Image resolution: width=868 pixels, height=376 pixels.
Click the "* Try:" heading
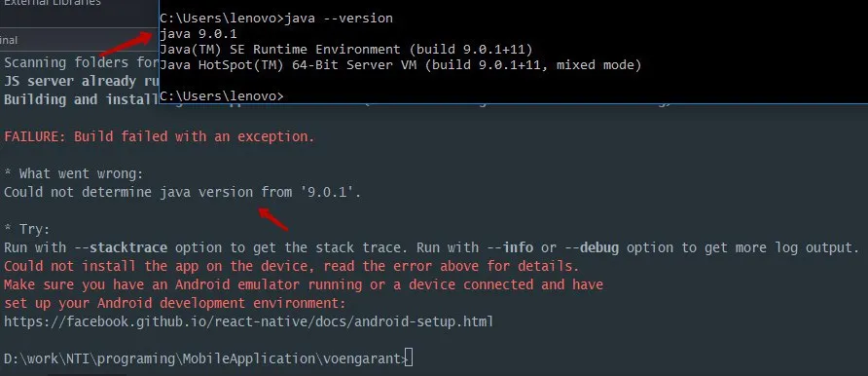[x=27, y=229]
